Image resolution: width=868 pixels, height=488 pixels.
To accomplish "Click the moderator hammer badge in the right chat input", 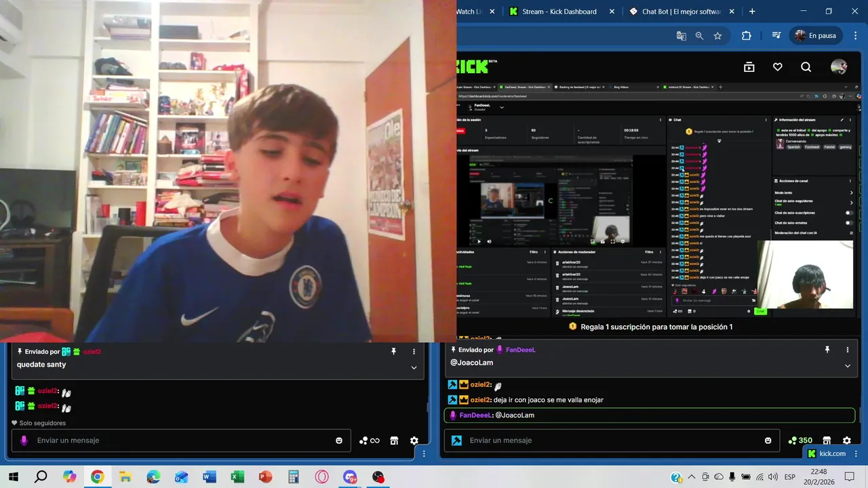I will pos(457,441).
